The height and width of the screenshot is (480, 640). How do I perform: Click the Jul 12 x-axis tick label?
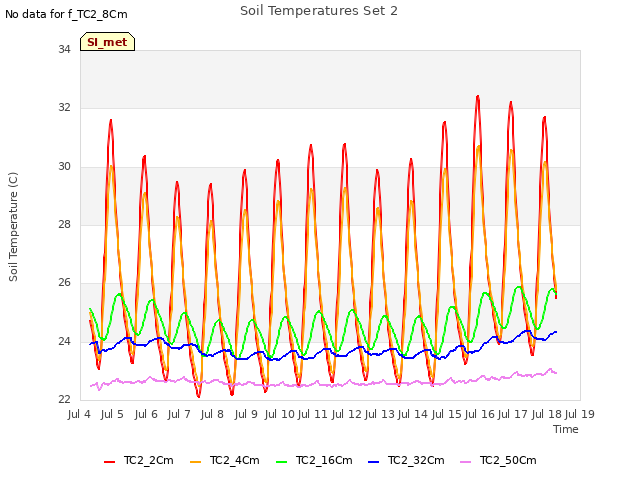click(347, 414)
